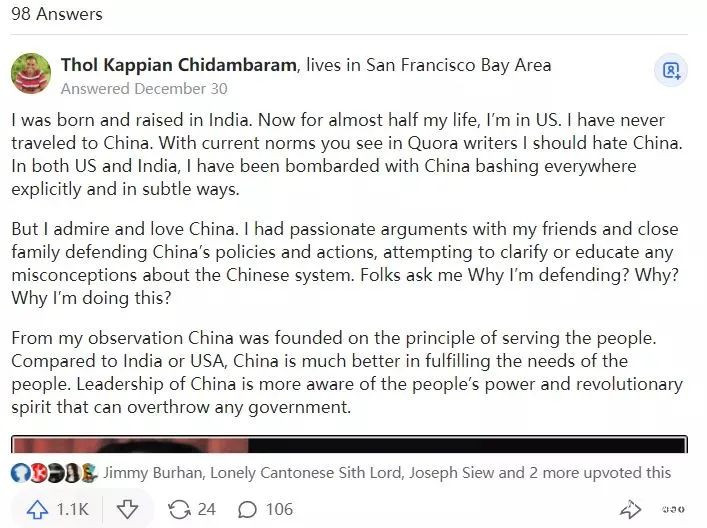
Task: Click the follow author icon
Action: [x=669, y=70]
